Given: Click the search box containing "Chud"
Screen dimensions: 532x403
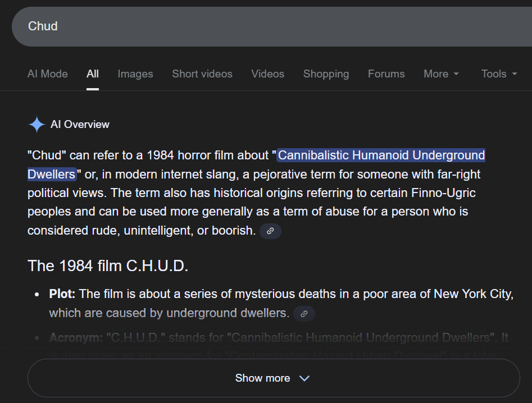Looking at the screenshot, I should tap(271, 26).
